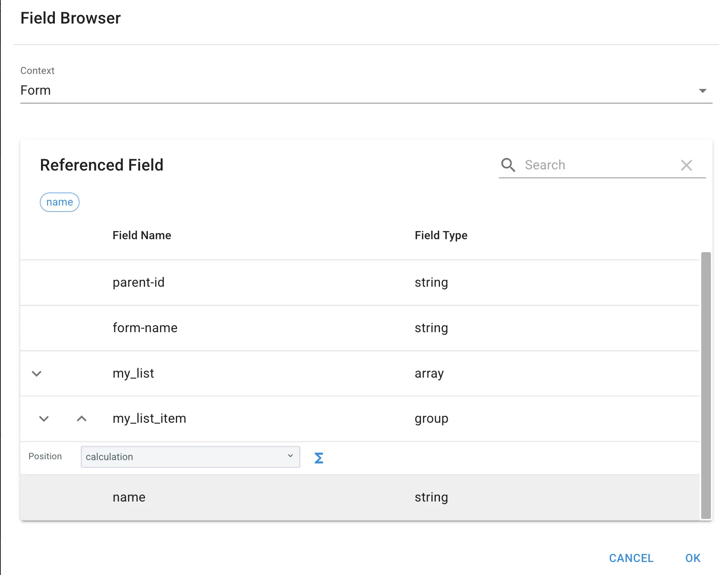Click the CANCEL button
Screen dimensions: 728x575
(631, 558)
